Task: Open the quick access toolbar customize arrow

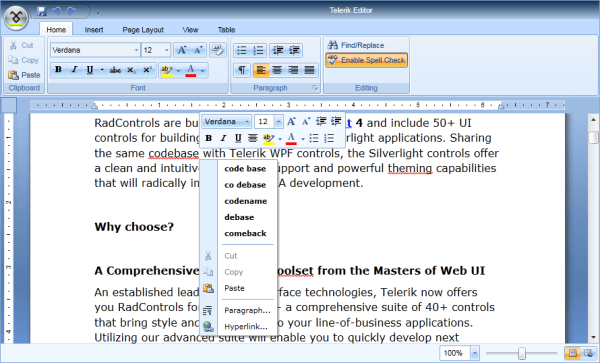Action: (x=98, y=13)
